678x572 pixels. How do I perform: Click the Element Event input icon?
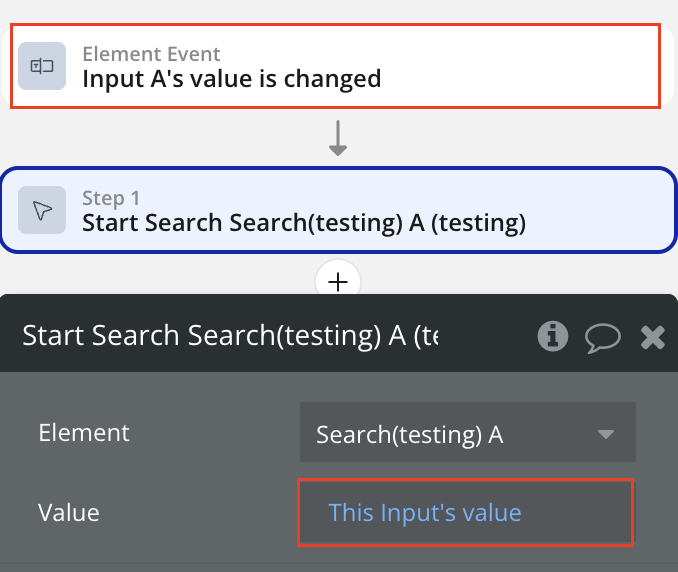(42, 66)
